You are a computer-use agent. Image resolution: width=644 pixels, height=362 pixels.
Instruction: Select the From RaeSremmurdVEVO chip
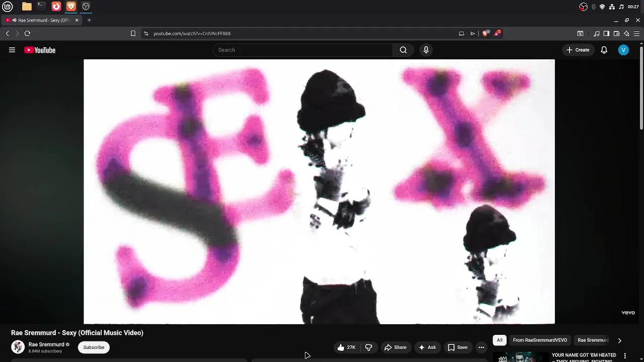click(540, 340)
